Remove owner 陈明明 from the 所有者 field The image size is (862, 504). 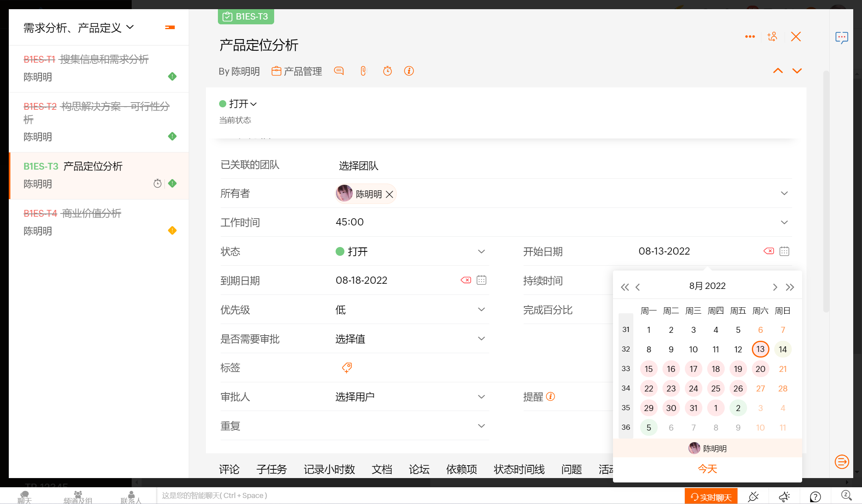coord(389,194)
